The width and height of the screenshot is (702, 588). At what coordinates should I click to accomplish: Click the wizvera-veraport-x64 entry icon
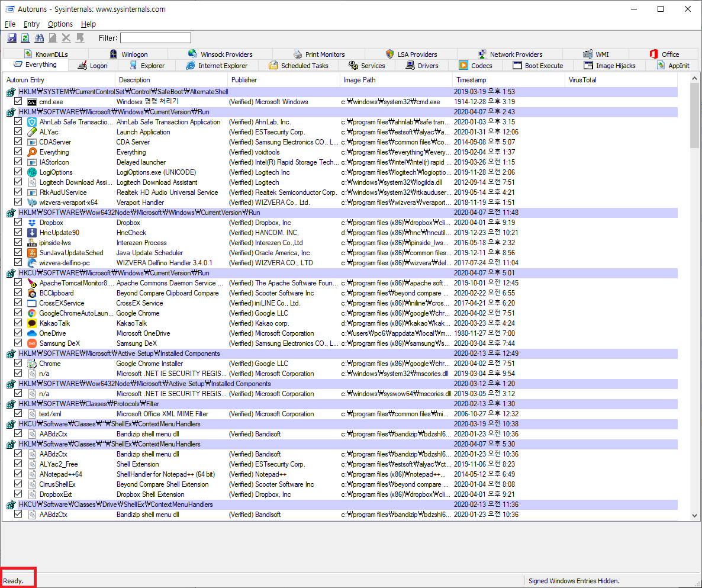[32, 203]
